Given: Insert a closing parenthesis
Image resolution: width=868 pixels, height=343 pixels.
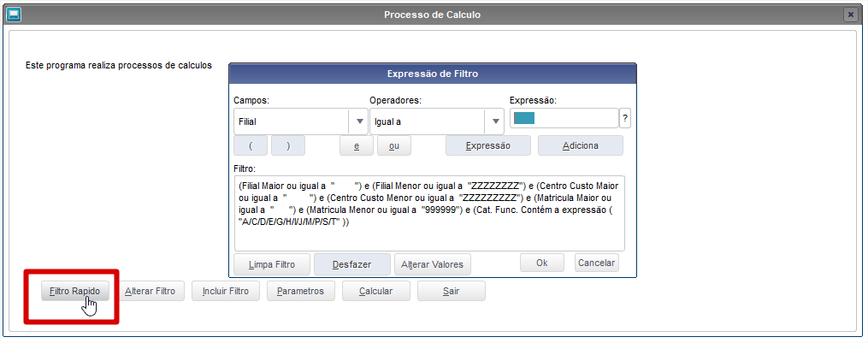Looking at the screenshot, I should click(288, 145).
